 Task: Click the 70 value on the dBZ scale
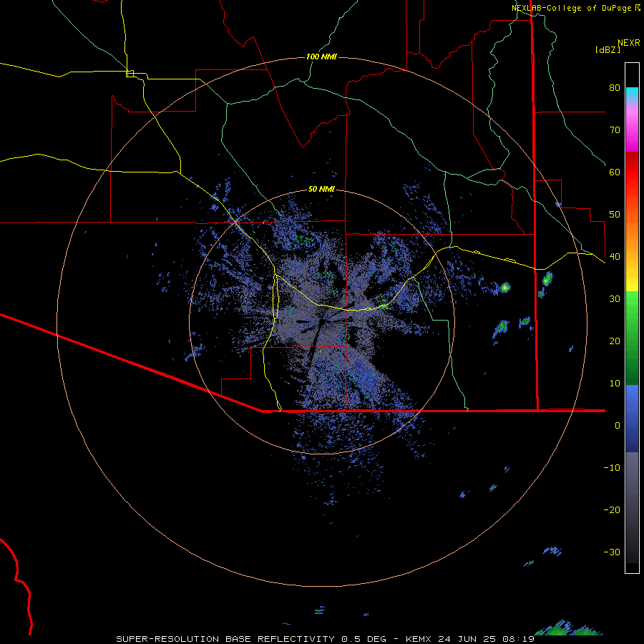[x=615, y=130]
